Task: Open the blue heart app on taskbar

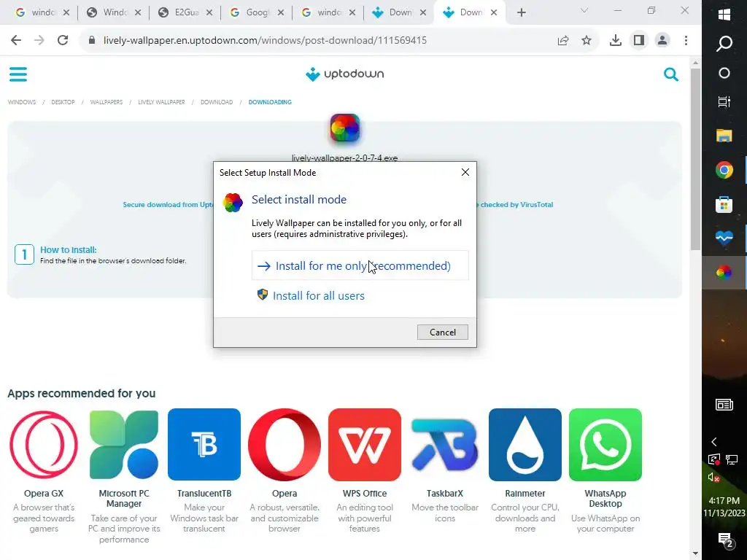Action: click(x=724, y=237)
